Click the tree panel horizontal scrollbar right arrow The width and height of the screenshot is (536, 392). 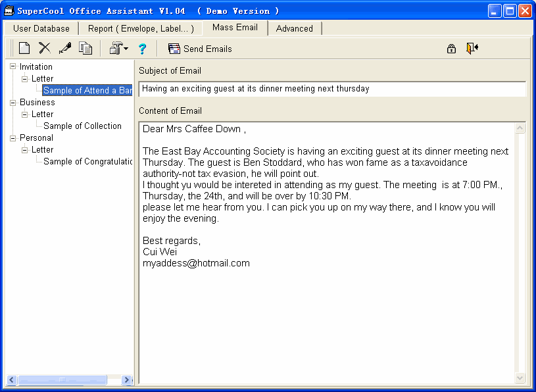coord(126,380)
